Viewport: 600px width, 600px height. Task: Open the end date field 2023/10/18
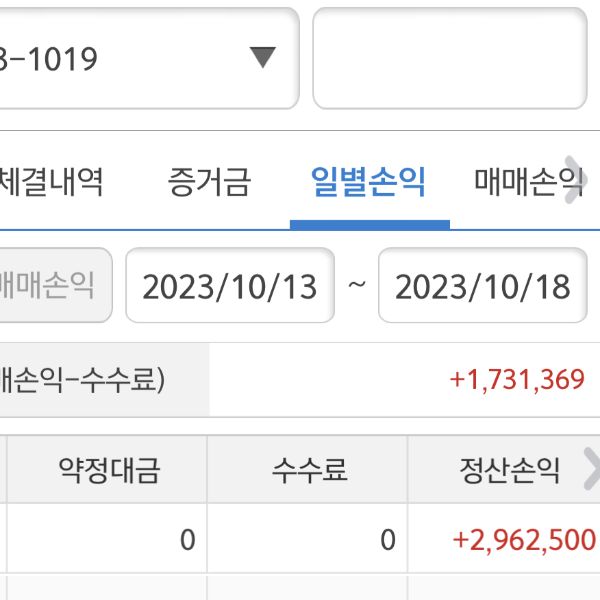[x=482, y=286]
